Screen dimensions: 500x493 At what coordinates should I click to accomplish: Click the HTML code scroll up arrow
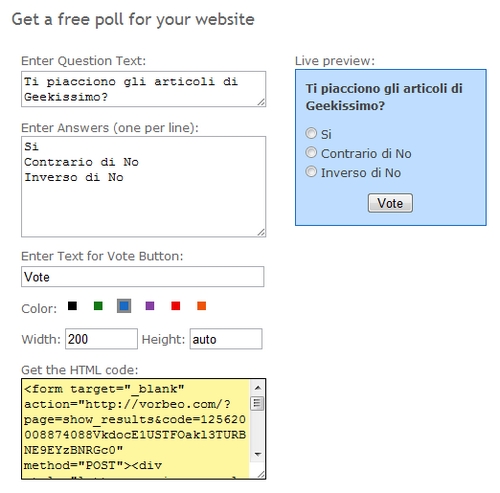pos(258,388)
